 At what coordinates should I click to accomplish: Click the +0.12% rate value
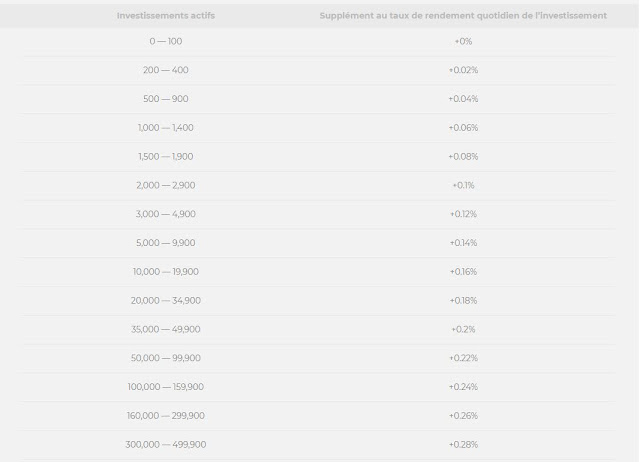click(463, 214)
